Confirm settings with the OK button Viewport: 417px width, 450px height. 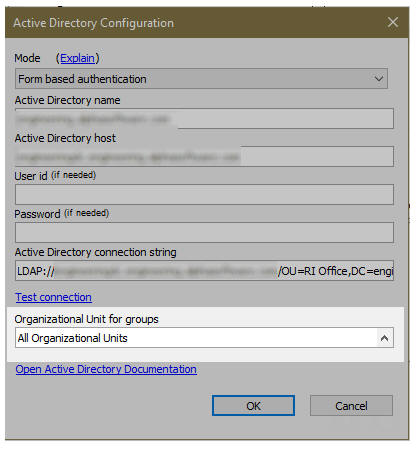[253, 406]
